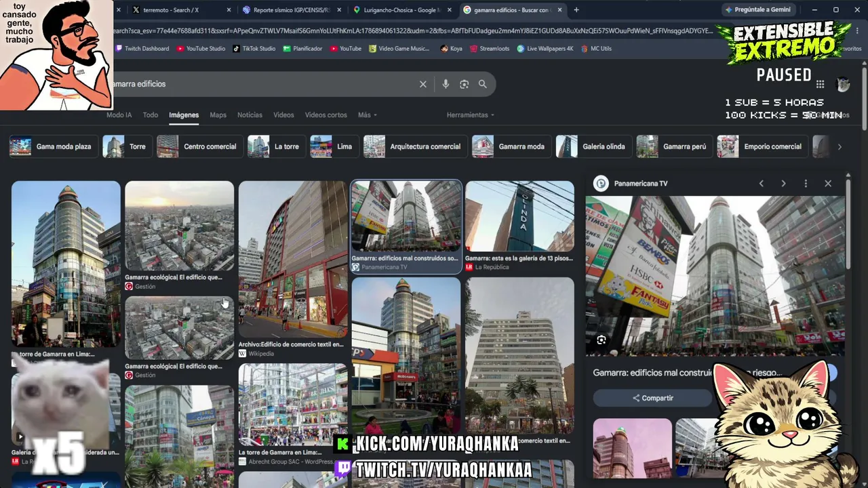
Task: Filter by 'Galería olinda' chip
Action: (593, 146)
